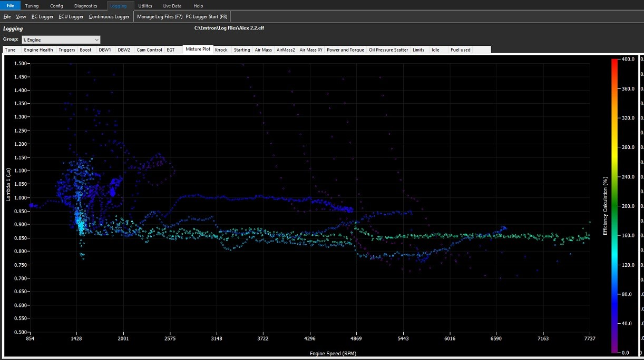Open the Diagnostics ribbon tab
The width and height of the screenshot is (644, 360).
[85, 6]
